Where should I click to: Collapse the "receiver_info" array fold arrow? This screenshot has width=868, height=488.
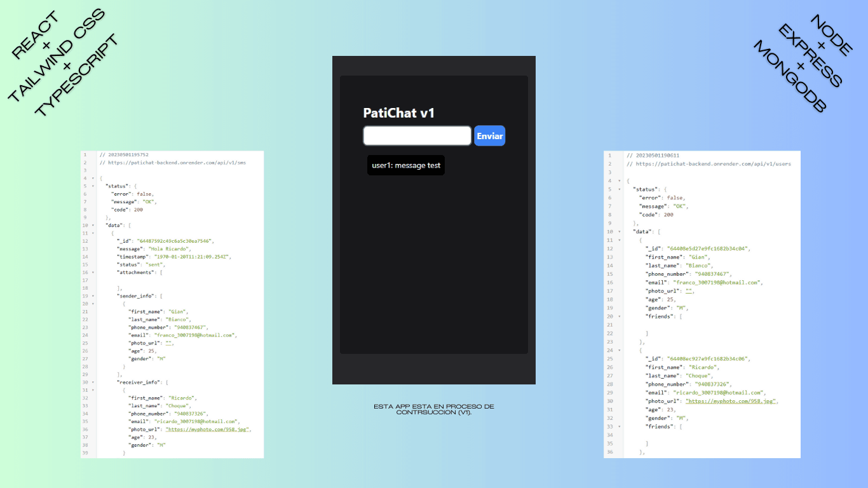(93, 383)
